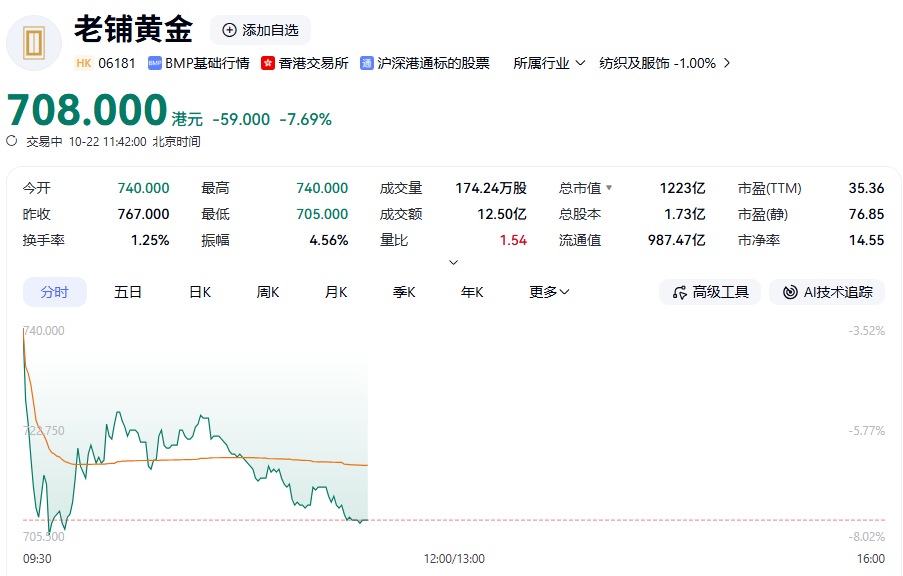The width and height of the screenshot is (903, 576).
Task: Select the 周K chart tab
Action: [268, 292]
